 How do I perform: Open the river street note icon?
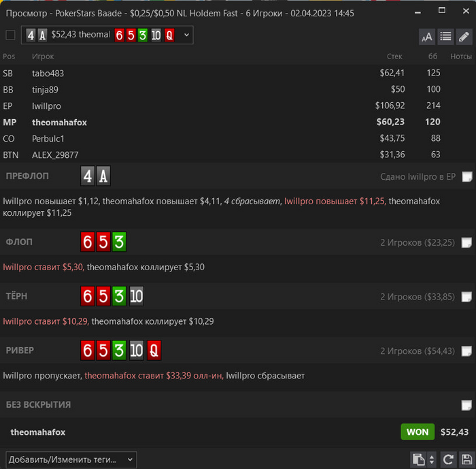[466, 351]
